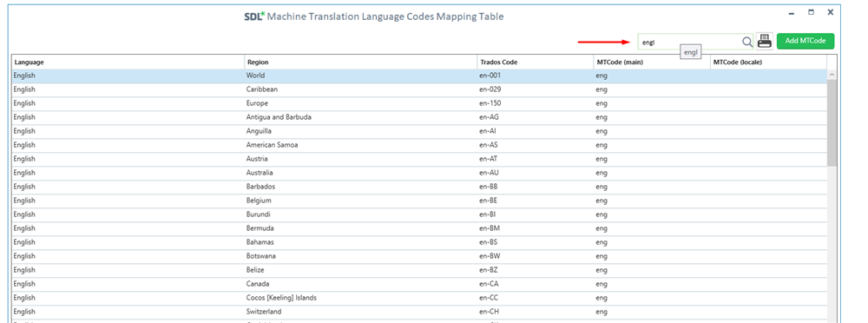Click the vertical scrollbar thumb
This screenshot has width=868, height=323.
point(832,122)
